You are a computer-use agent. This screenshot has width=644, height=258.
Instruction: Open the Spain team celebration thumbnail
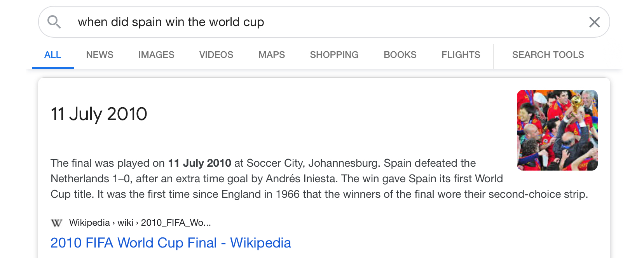(557, 130)
